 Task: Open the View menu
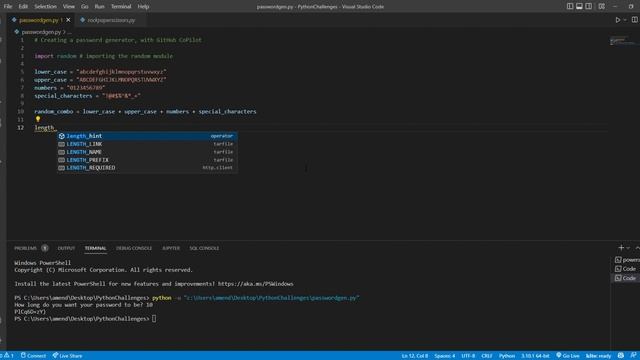[69, 7]
